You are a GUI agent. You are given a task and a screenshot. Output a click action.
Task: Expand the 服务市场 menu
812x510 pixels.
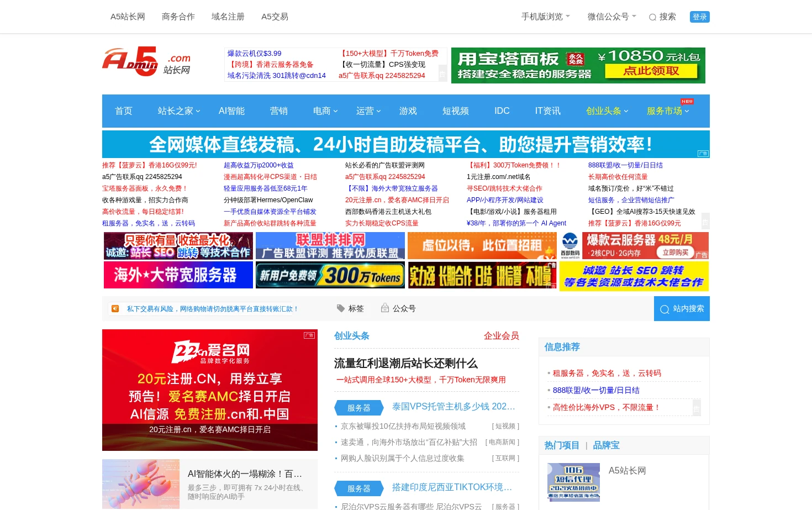[668, 111]
